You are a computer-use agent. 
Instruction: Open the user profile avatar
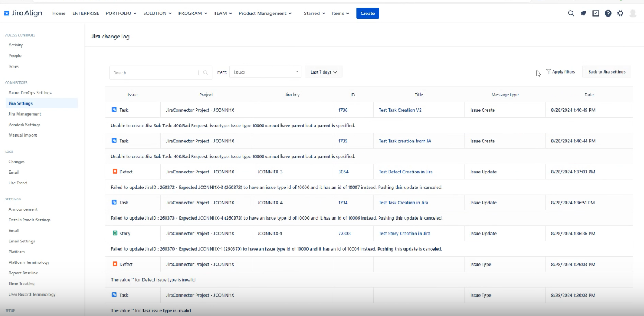pos(633,13)
